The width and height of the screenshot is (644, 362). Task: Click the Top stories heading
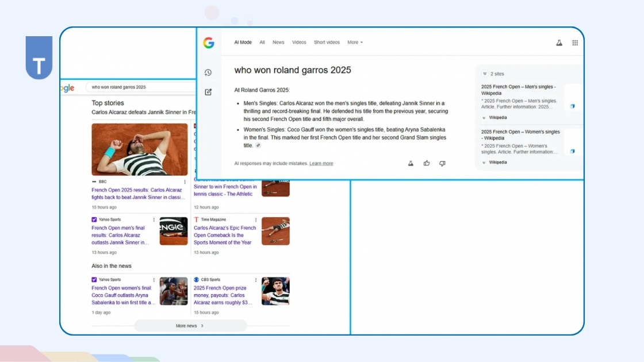[x=108, y=103]
